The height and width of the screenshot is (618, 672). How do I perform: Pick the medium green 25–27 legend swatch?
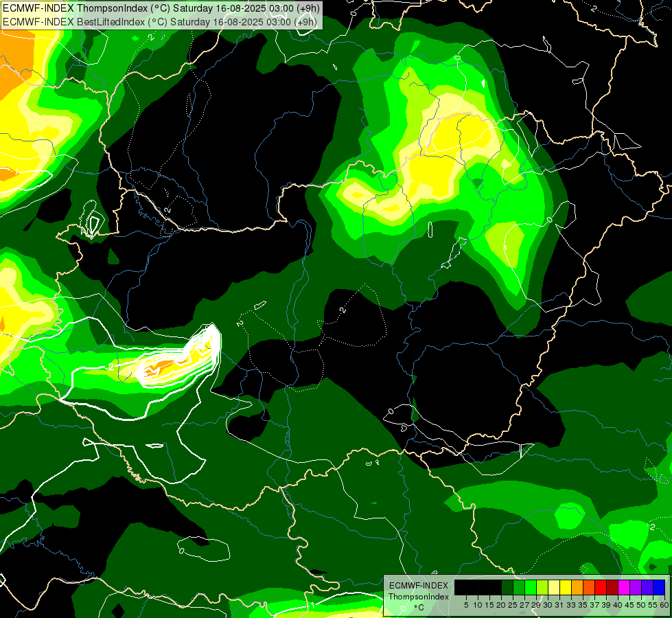coord(519,587)
